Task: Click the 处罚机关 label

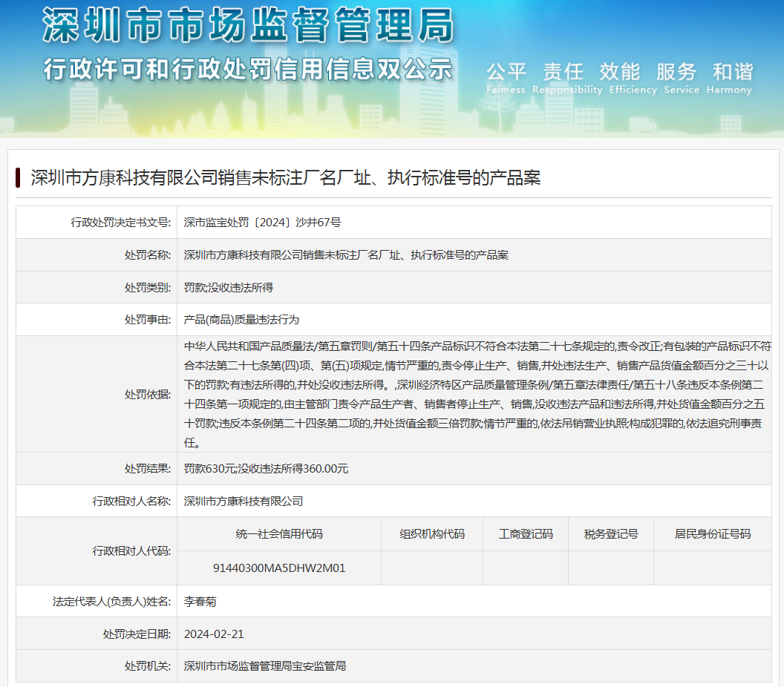Action: click(148, 666)
